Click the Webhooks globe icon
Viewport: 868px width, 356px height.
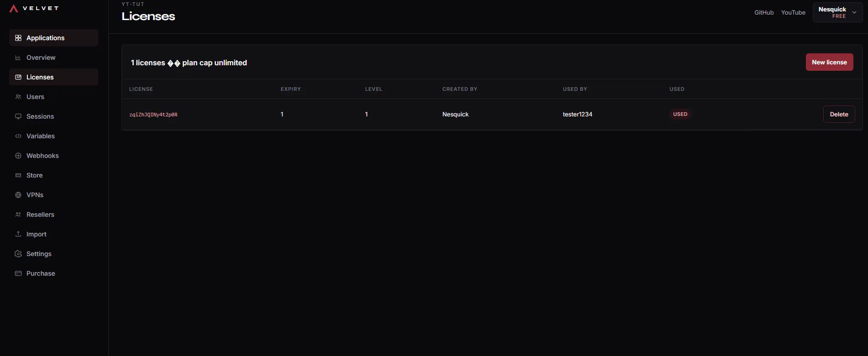pos(18,156)
